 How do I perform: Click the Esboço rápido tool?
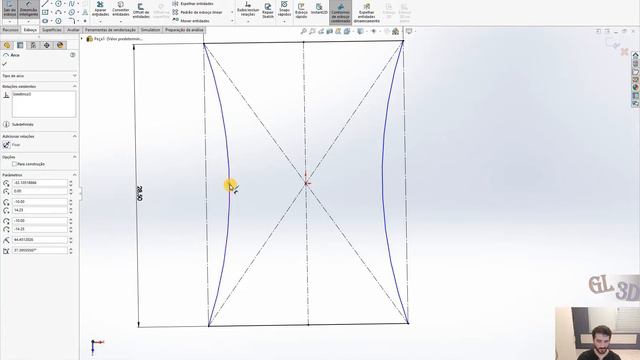(x=301, y=11)
